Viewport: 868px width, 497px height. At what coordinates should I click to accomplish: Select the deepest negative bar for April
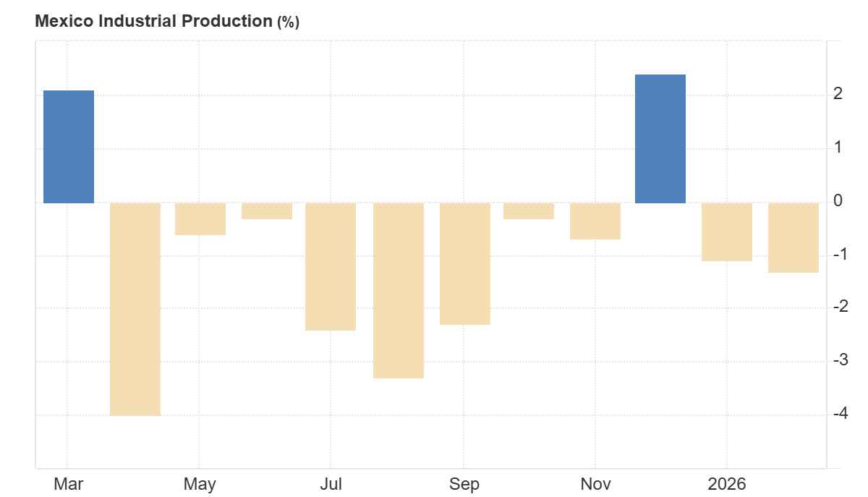point(135,309)
